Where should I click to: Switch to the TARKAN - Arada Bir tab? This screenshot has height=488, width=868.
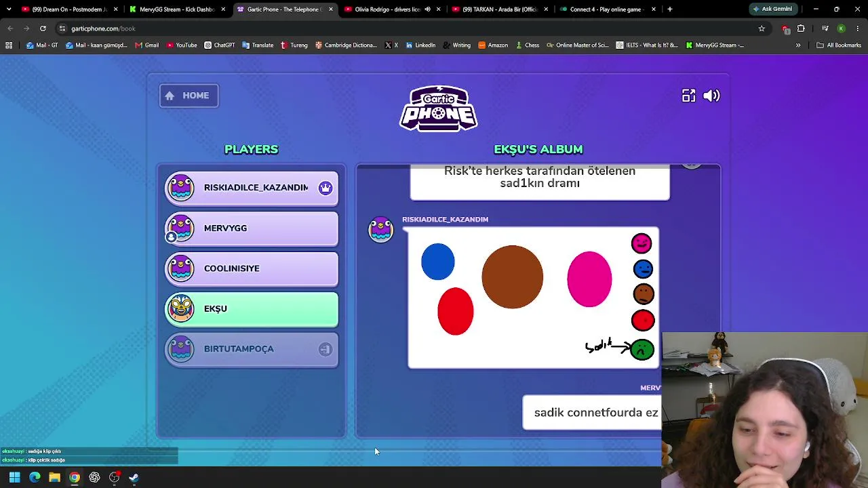[x=500, y=9]
